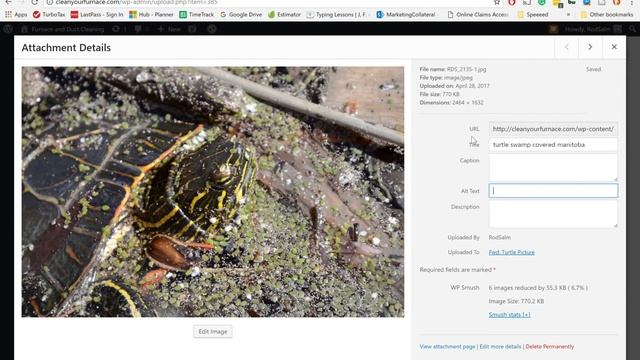Open the Speeeed bookmarks folder

pos(533,14)
